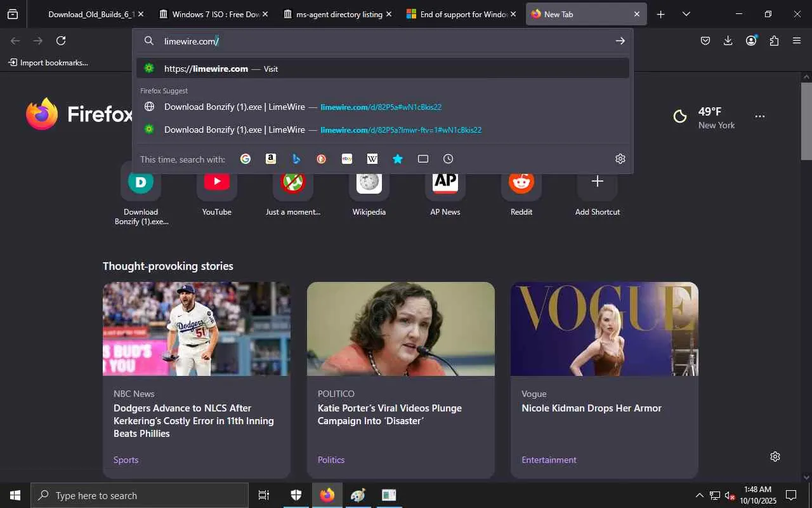Open Task View on the taskbar
Image resolution: width=812 pixels, height=508 pixels.
pos(264,495)
